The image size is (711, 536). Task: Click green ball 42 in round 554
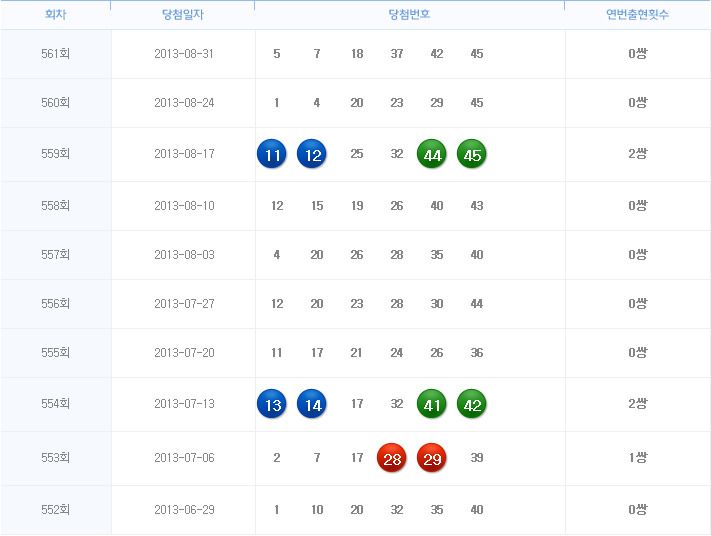tap(472, 404)
